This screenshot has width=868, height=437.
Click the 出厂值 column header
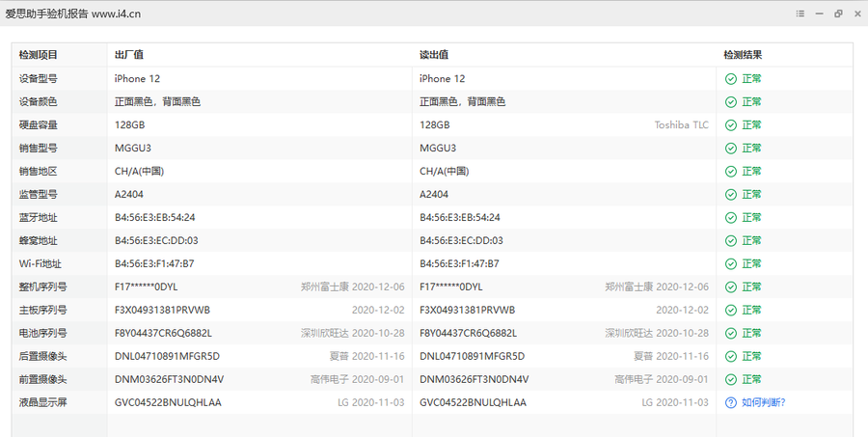[129, 55]
